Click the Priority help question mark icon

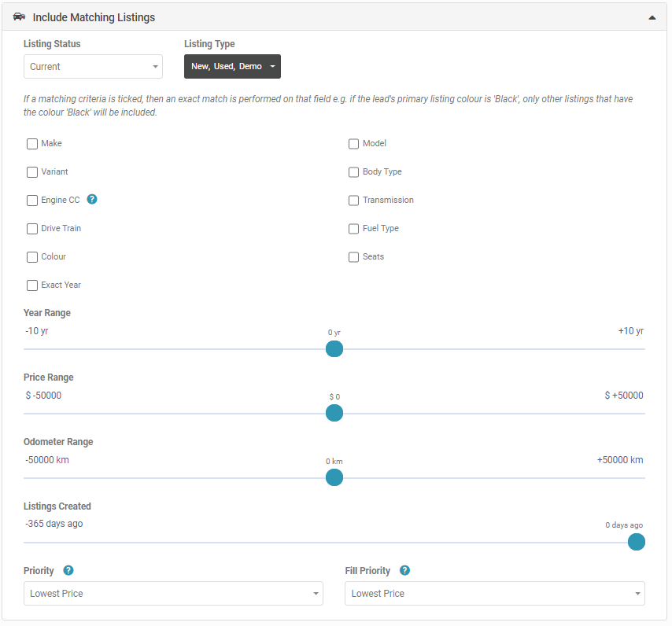[68, 571]
